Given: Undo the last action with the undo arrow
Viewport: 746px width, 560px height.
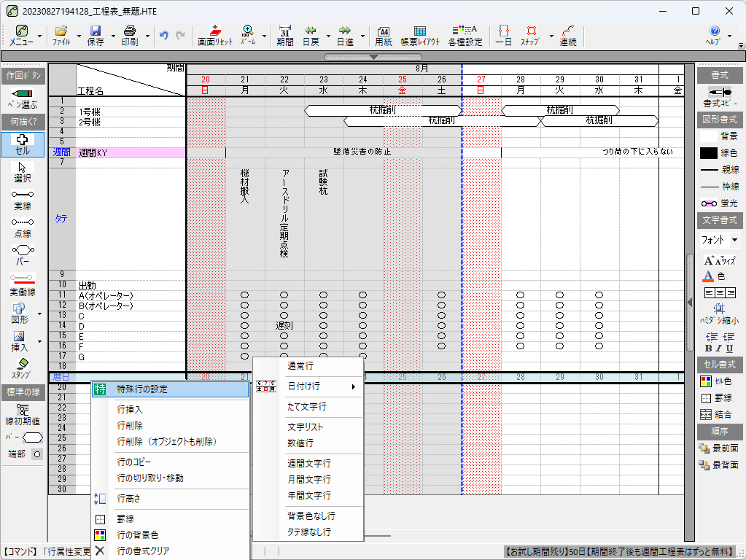Looking at the screenshot, I should click(x=164, y=35).
